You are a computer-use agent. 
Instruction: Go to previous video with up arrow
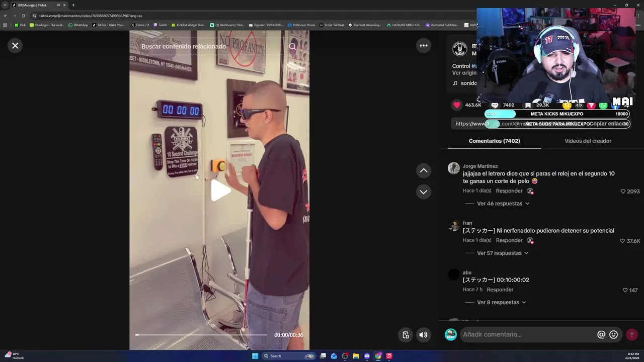coord(424,171)
